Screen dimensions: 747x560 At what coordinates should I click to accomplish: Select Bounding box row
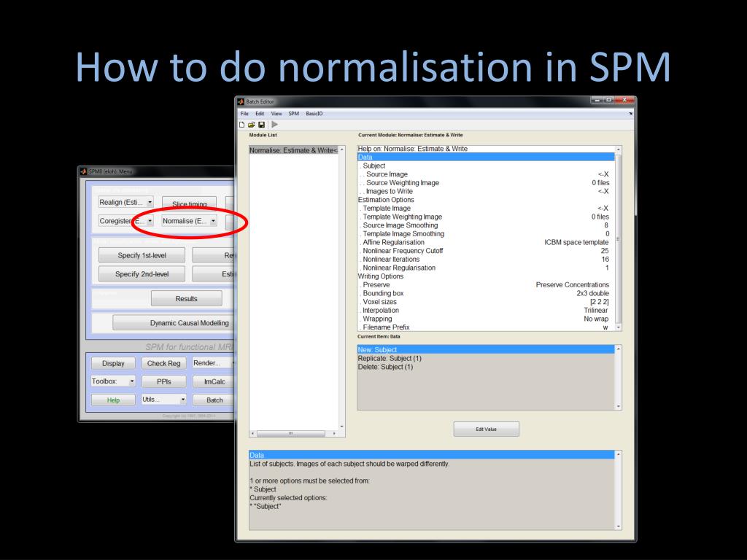click(x=486, y=293)
